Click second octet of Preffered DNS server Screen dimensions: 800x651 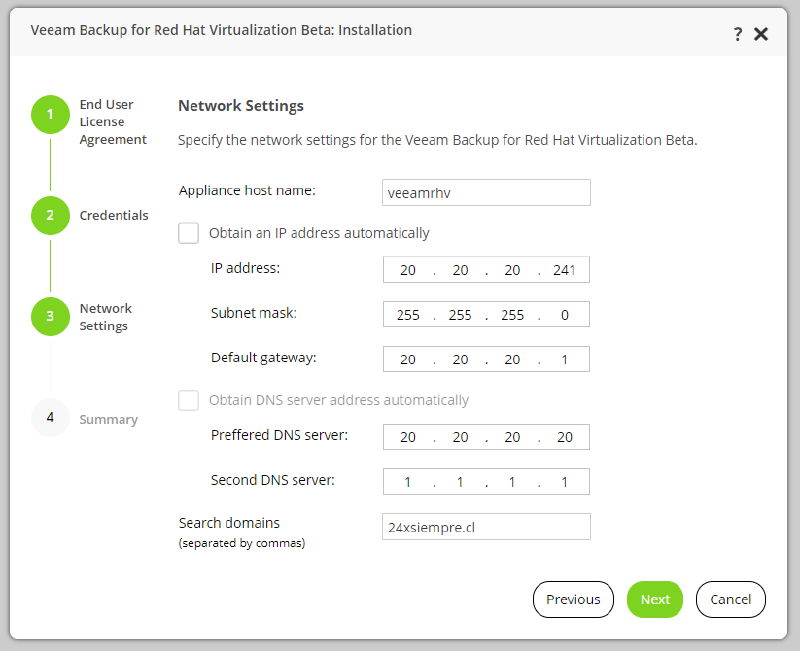pos(460,437)
